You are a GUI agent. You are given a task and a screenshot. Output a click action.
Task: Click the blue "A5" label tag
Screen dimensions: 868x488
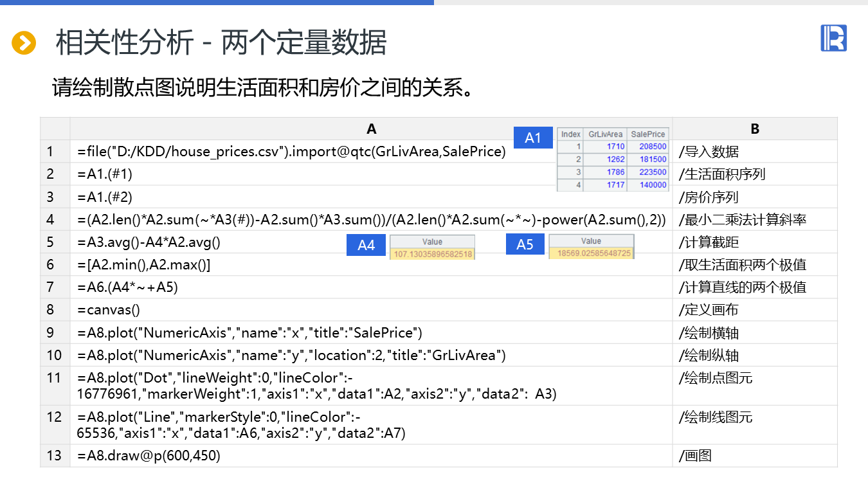point(525,244)
